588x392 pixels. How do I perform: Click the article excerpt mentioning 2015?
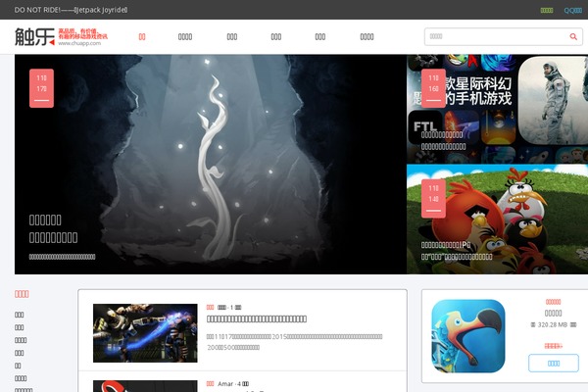pyautogui.click(x=294, y=342)
